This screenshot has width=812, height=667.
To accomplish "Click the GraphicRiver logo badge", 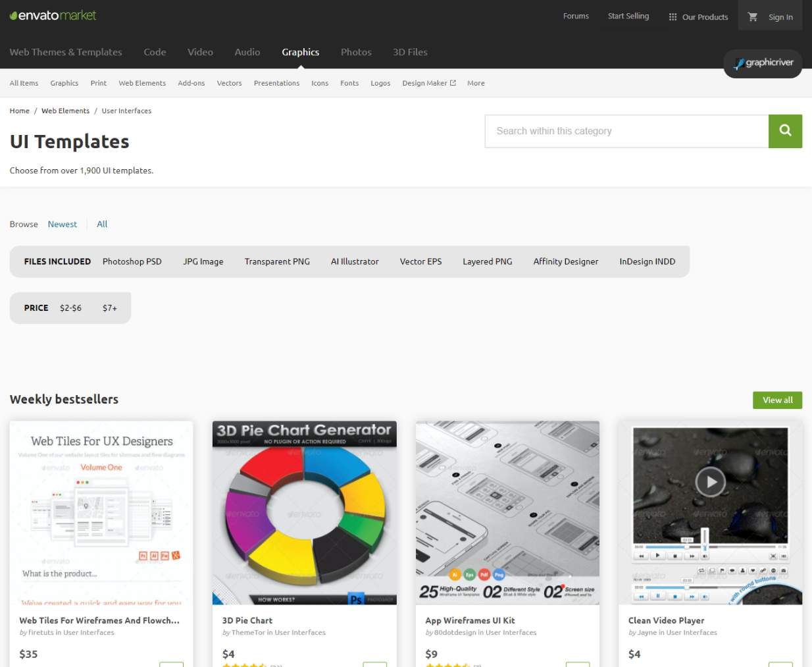I will tap(763, 63).
